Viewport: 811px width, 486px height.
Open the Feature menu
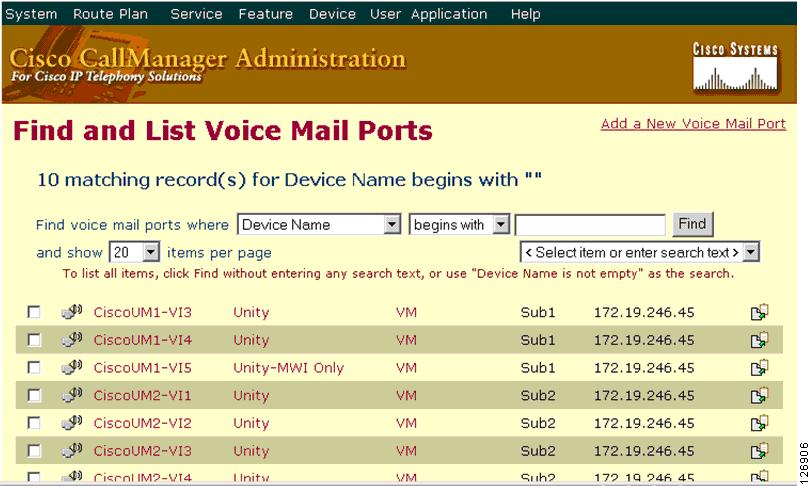click(265, 14)
